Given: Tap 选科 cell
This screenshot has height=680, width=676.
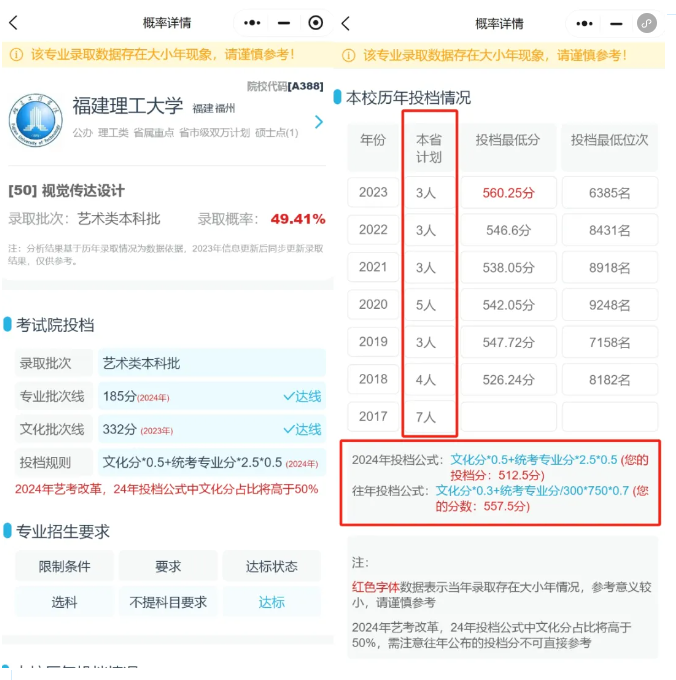Looking at the screenshot, I should coord(64,602).
